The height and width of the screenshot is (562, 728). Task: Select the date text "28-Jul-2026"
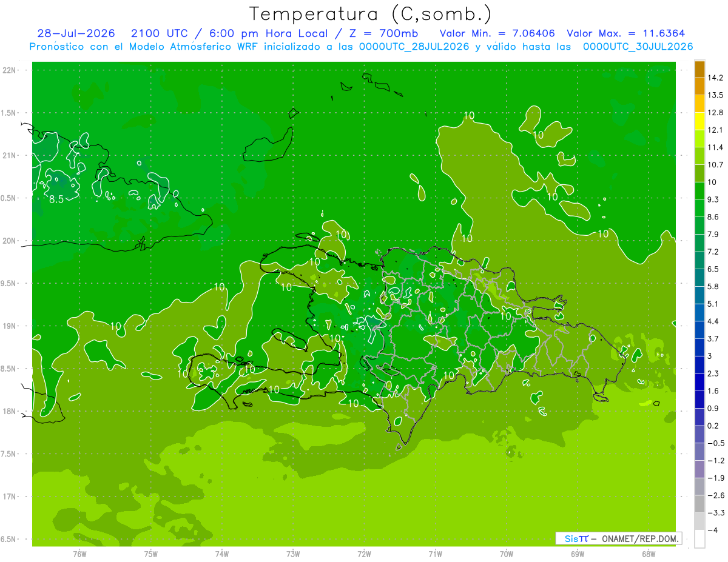point(76,33)
